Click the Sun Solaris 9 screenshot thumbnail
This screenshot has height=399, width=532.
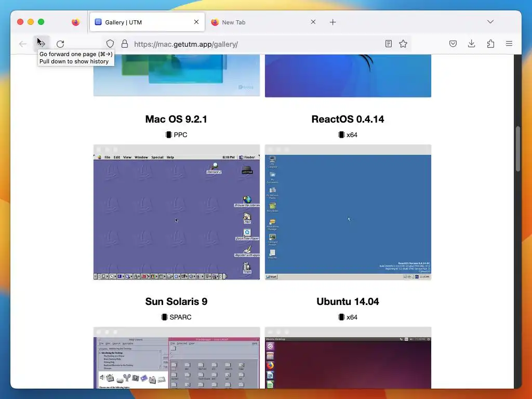point(177,357)
